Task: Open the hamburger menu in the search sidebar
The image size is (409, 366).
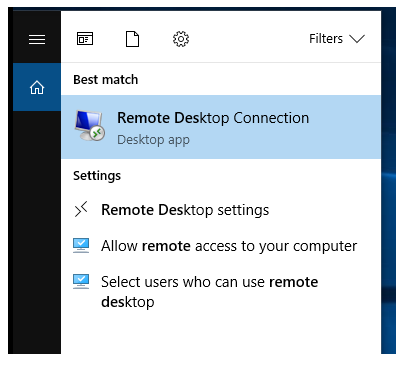Action: tap(37, 39)
